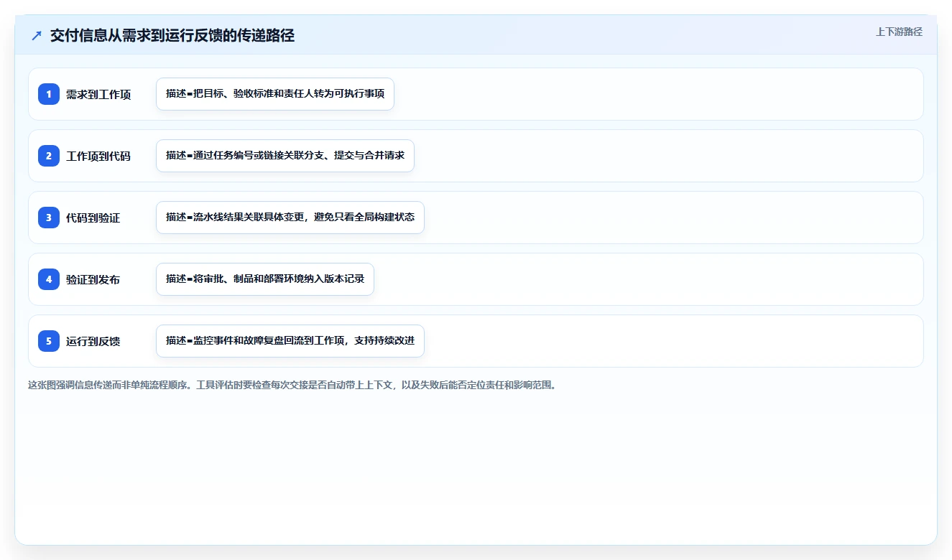This screenshot has width=952, height=560.
Task: Click the step number 3 badge
Action: pyautogui.click(x=49, y=218)
